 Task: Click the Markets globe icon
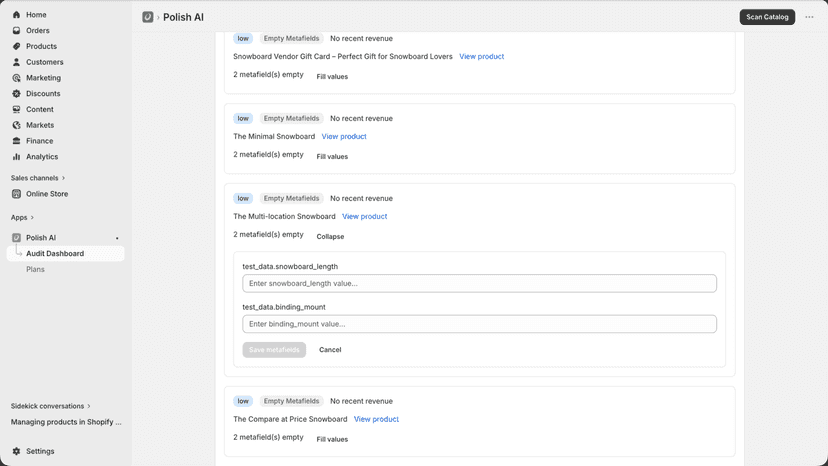pyautogui.click(x=16, y=125)
